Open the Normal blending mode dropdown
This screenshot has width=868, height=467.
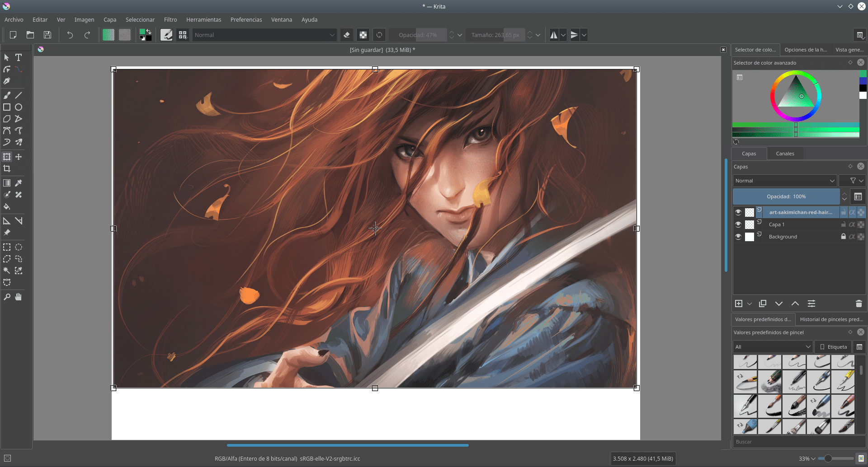point(784,180)
